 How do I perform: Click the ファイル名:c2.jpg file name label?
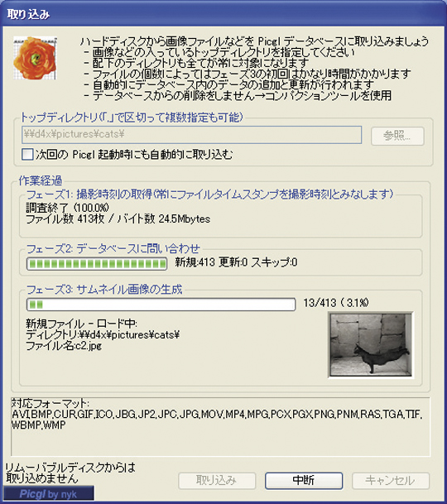click(x=64, y=346)
